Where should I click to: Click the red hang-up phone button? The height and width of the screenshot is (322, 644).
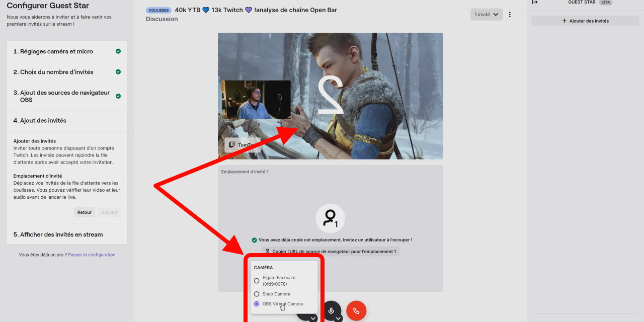[x=356, y=311]
